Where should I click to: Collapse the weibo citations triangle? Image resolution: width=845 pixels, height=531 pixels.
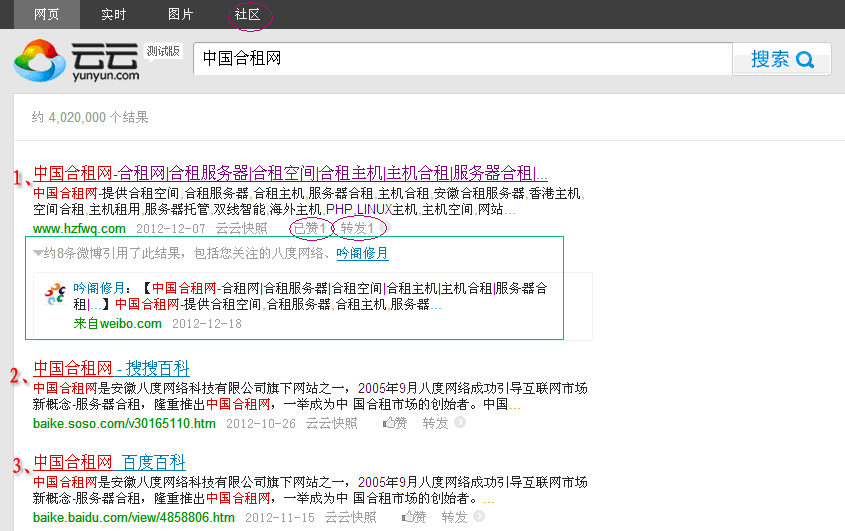point(38,254)
